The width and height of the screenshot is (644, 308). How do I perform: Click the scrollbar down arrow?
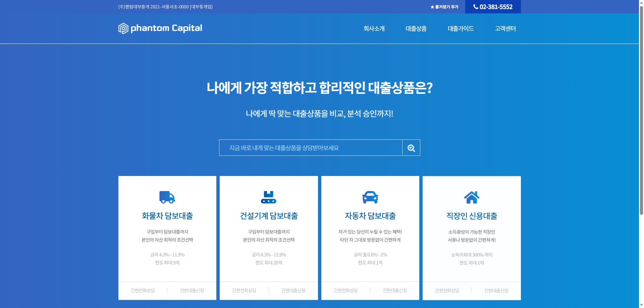641,305
